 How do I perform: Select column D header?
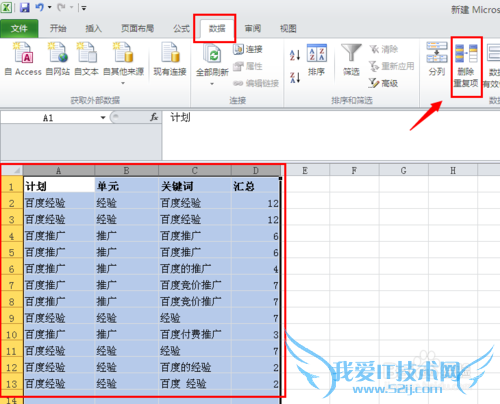(x=256, y=171)
